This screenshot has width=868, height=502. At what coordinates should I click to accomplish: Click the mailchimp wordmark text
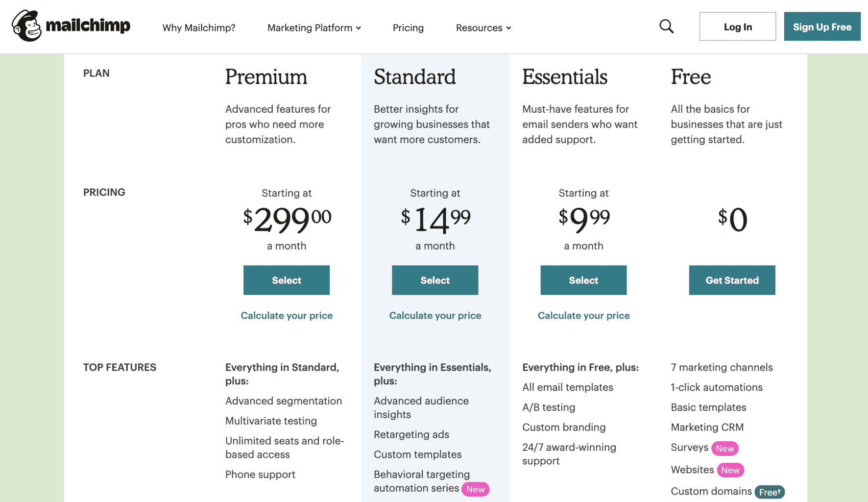click(x=88, y=25)
